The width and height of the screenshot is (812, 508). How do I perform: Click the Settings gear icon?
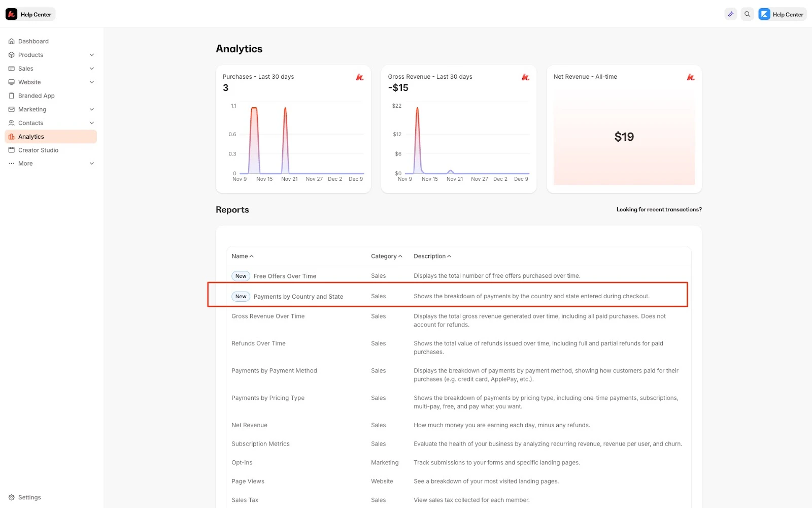pos(11,497)
